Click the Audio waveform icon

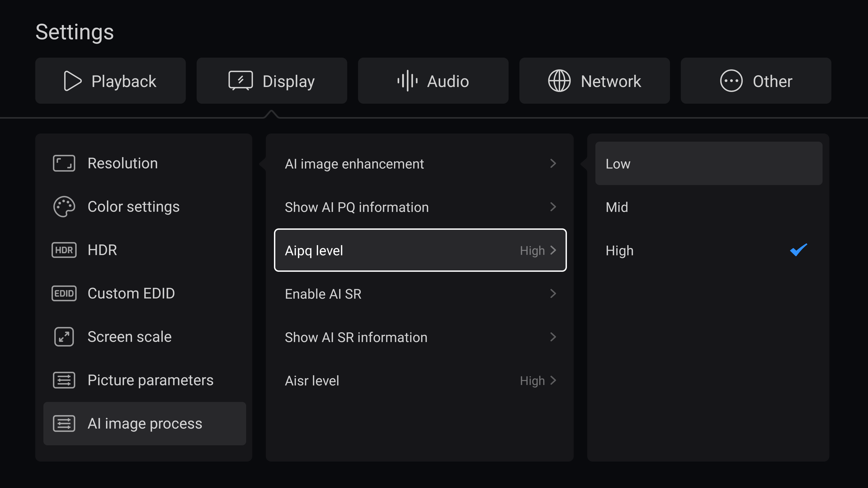pos(407,81)
